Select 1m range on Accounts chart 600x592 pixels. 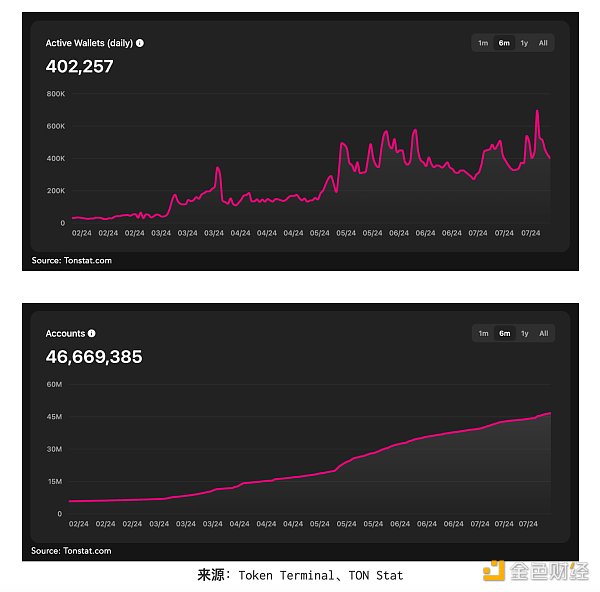[483, 333]
